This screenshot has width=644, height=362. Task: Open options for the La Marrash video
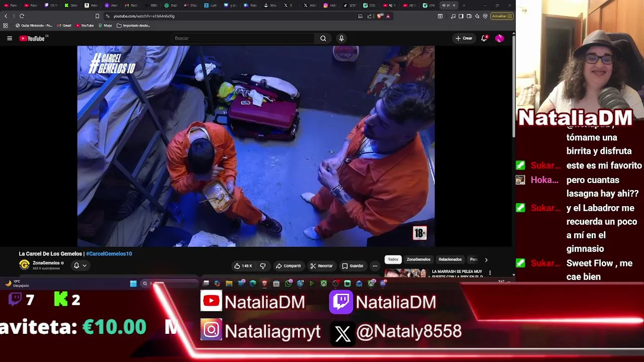click(490, 273)
